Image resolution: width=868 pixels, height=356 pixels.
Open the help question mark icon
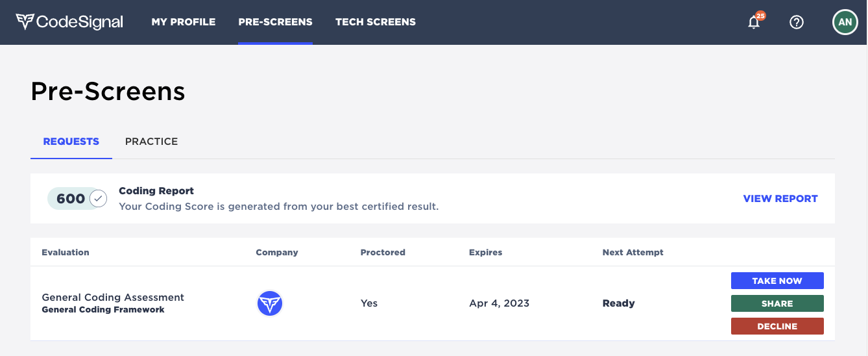point(797,22)
